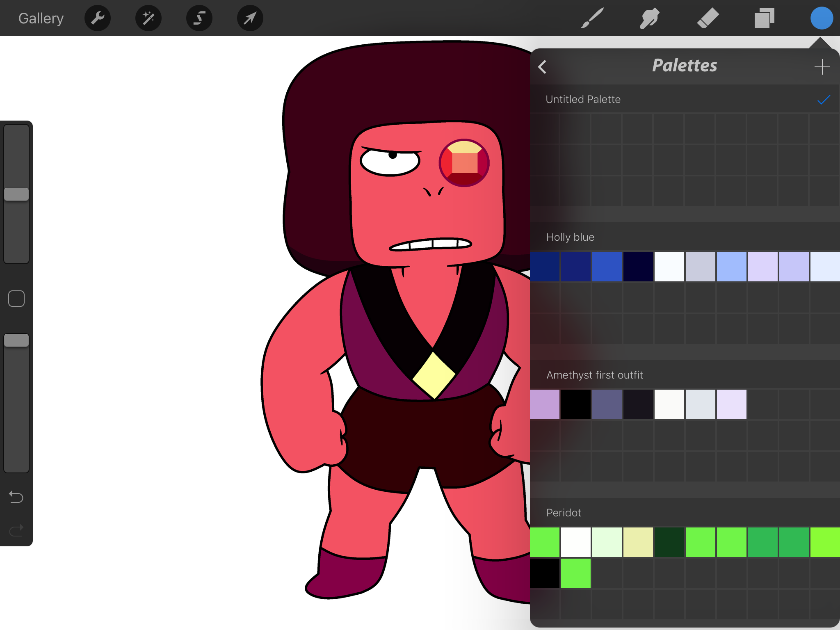Open the Actions menu
This screenshot has height=630, width=840.
pos(97,18)
